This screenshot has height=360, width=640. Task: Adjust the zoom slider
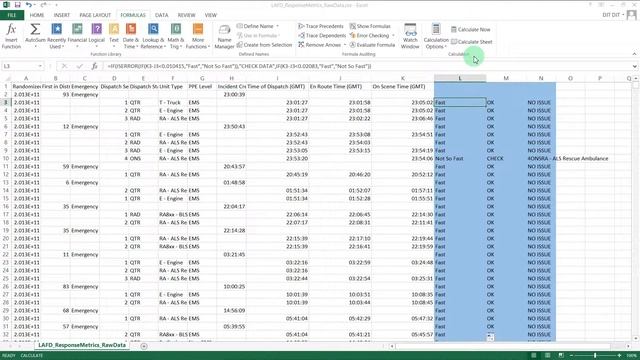click(x=596, y=356)
